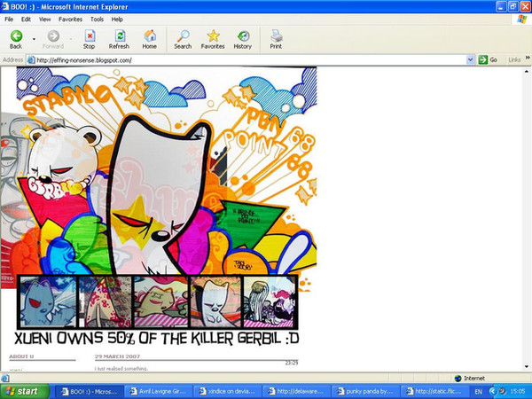Open the second graffiti thumbnail
Viewport: 532px width, 399px height.
(x=106, y=301)
